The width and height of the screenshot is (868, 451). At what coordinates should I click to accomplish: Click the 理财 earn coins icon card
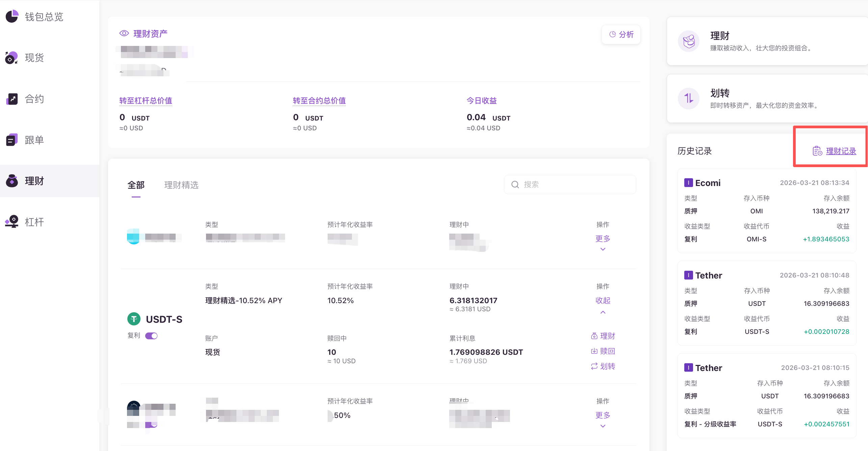688,41
